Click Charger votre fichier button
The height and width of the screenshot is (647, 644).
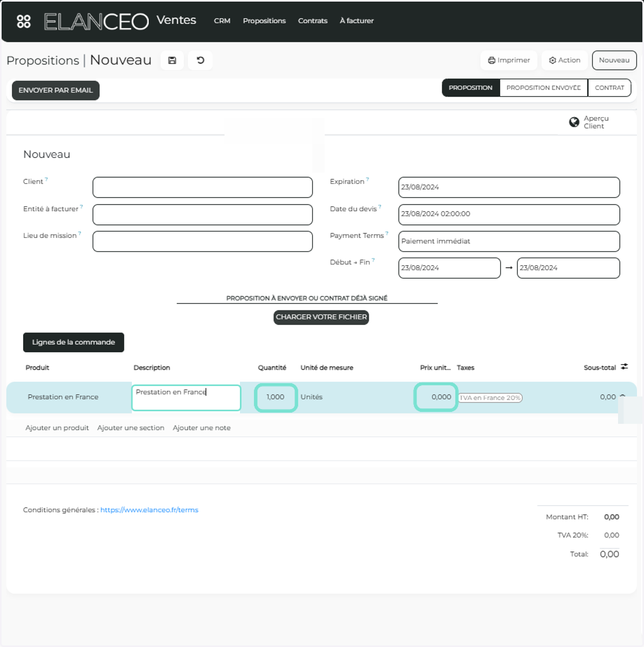coord(321,317)
